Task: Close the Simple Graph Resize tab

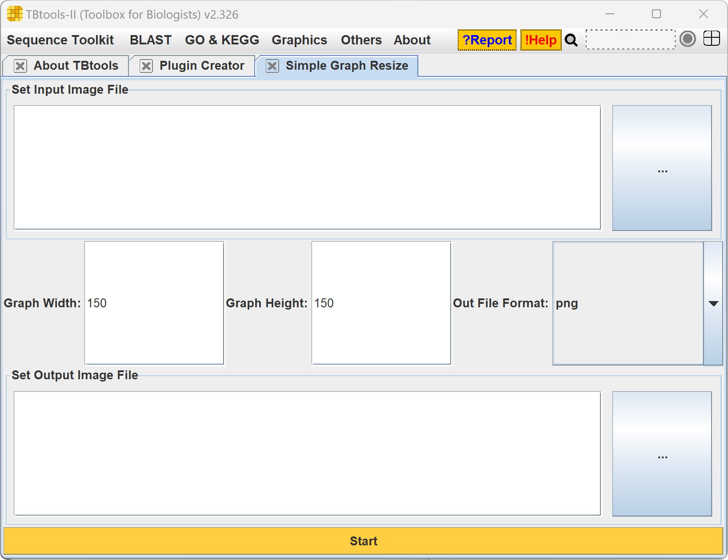Action: 272,66
